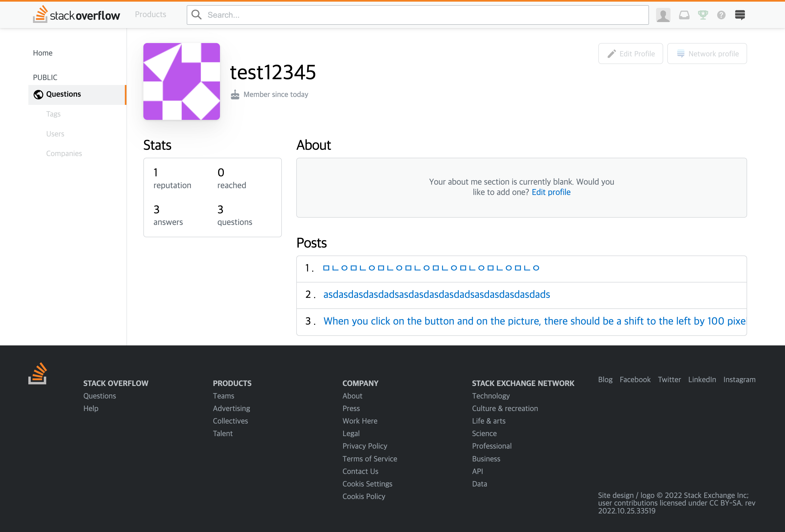785x532 pixels.
Task: Open Privacy Policy in the footer
Action: (364, 446)
